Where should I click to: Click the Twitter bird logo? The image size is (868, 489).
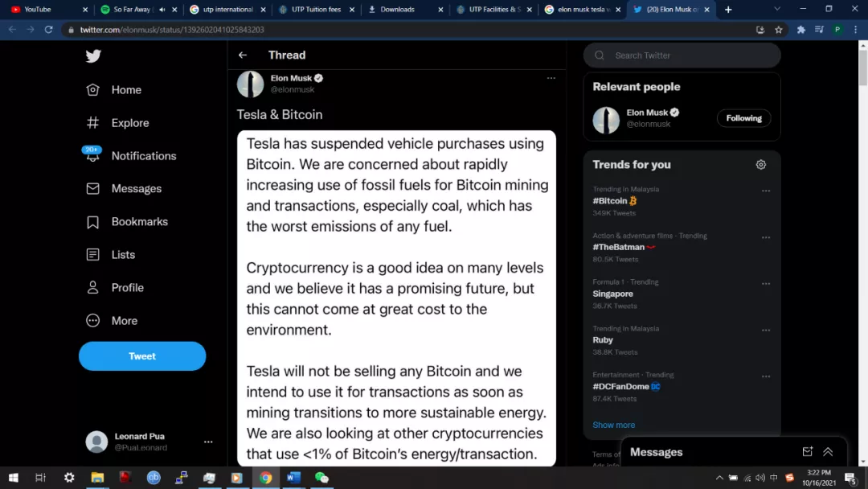pos(93,56)
